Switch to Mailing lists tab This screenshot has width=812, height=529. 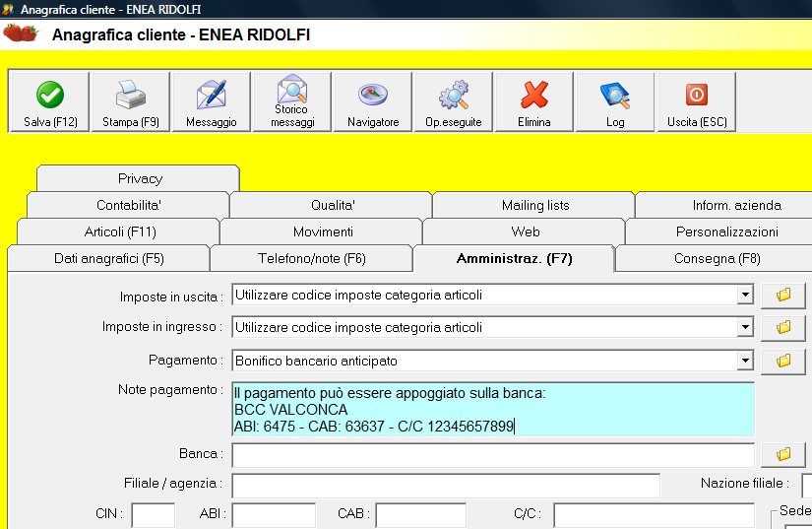(534, 205)
